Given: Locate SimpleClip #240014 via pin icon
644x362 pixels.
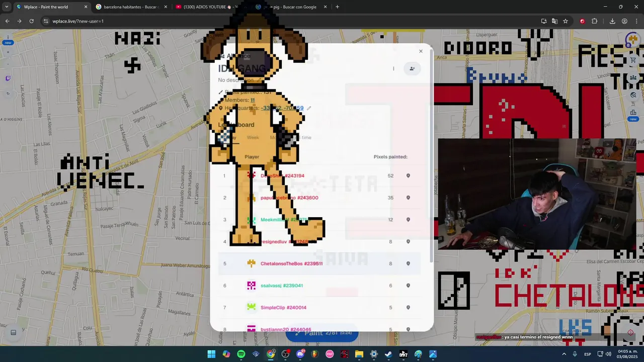Looking at the screenshot, I should pos(408,308).
